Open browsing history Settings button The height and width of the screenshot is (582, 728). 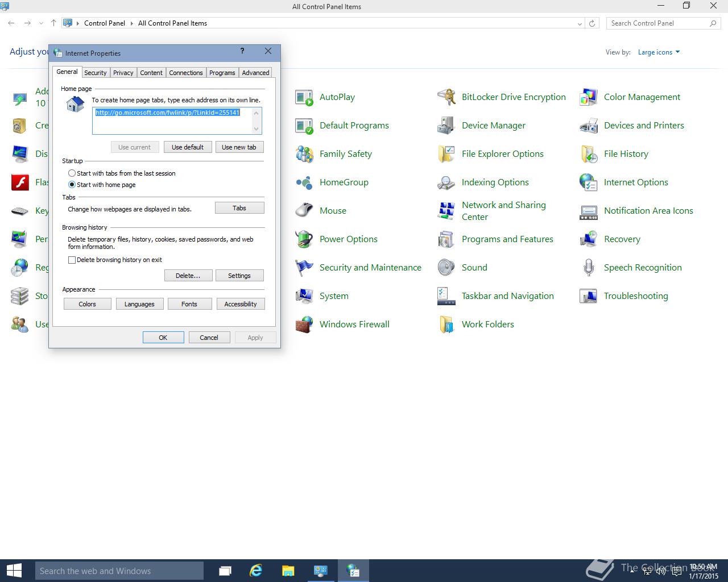point(239,276)
